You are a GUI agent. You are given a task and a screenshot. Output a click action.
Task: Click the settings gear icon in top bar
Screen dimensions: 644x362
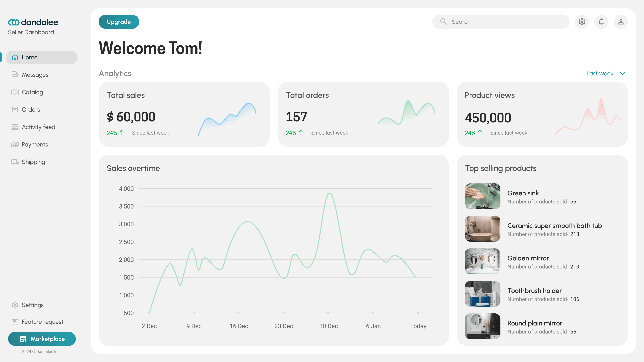582,22
